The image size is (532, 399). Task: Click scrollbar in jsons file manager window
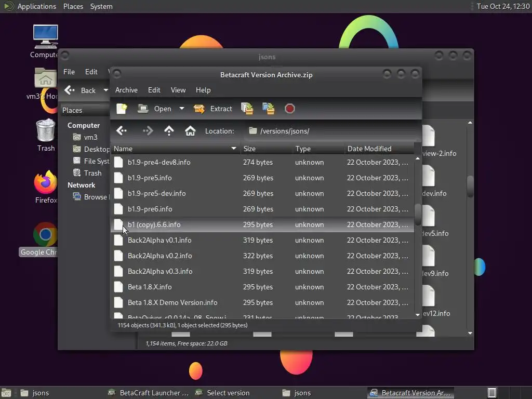[x=470, y=186]
